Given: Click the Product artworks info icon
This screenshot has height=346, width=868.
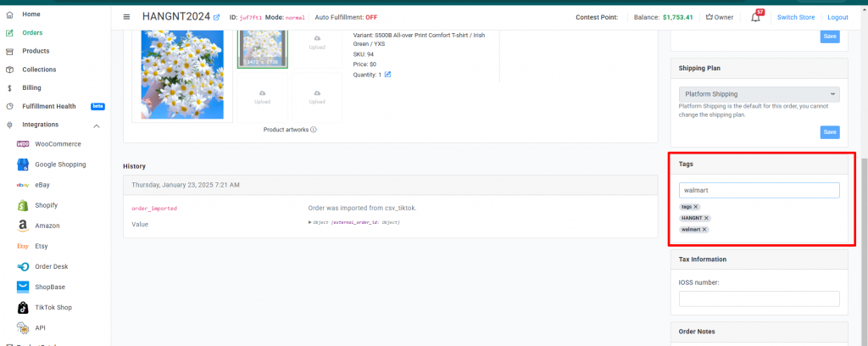Looking at the screenshot, I should click(x=314, y=130).
